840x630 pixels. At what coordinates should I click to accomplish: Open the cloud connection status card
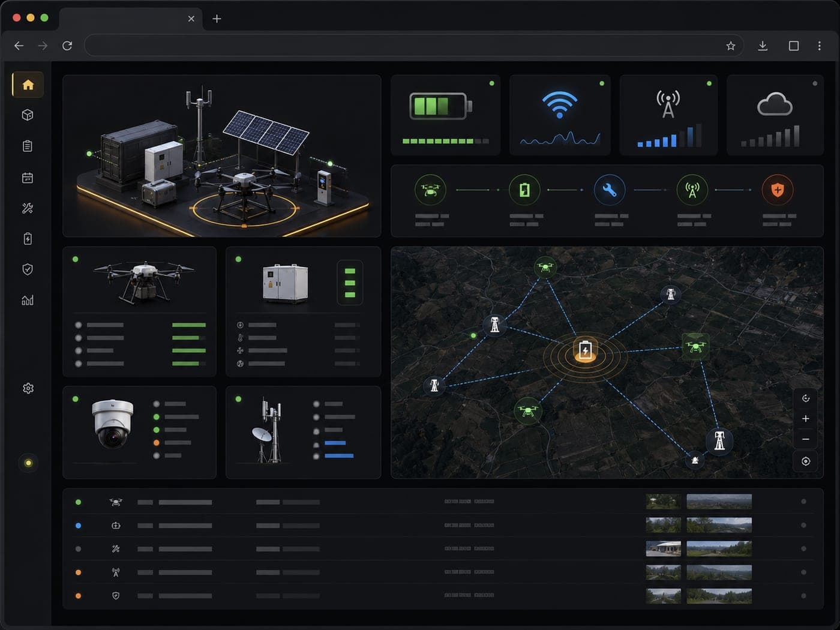point(775,115)
